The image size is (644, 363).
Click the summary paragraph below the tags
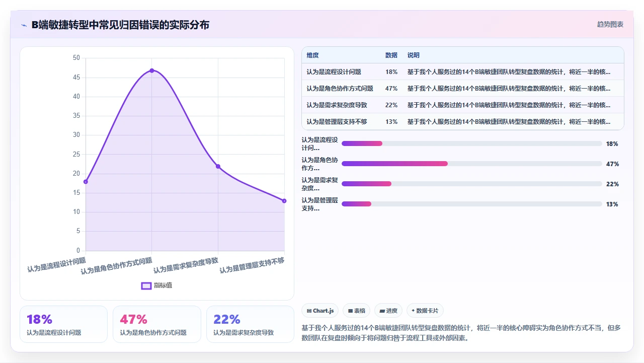[461, 333]
